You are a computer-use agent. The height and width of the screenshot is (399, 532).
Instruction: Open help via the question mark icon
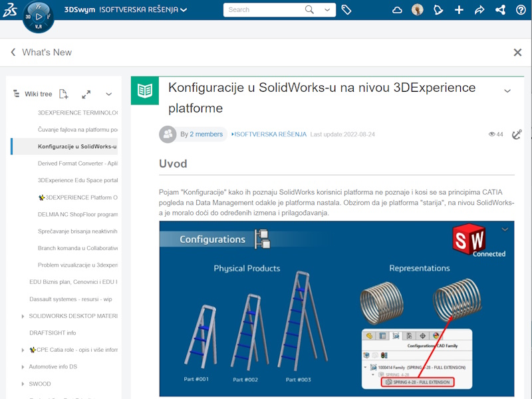pos(521,11)
